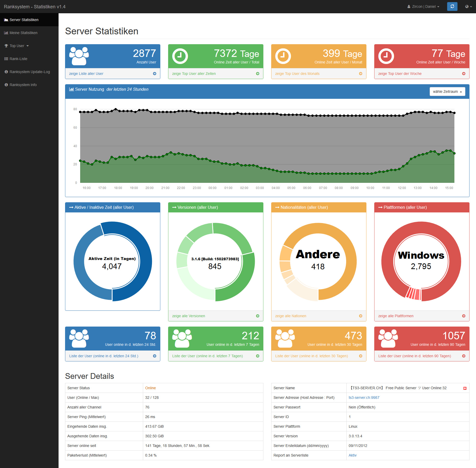Open Ranksystem Update-Log in the sidebar
Image resolution: width=476 pixels, height=468 pixels.
29,72
